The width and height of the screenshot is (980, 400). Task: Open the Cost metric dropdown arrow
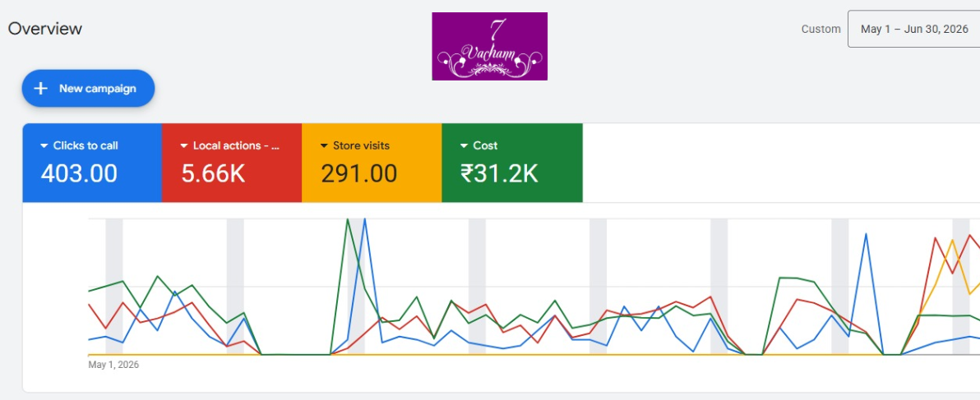click(x=464, y=146)
